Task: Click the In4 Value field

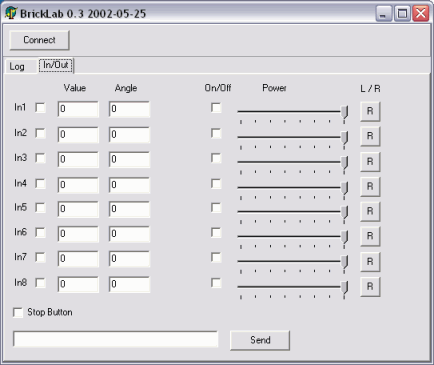Action: (x=78, y=185)
